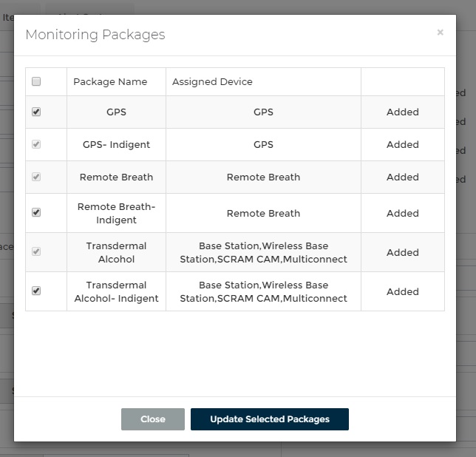Click the Close button
The height and width of the screenshot is (457, 476).
[153, 419]
